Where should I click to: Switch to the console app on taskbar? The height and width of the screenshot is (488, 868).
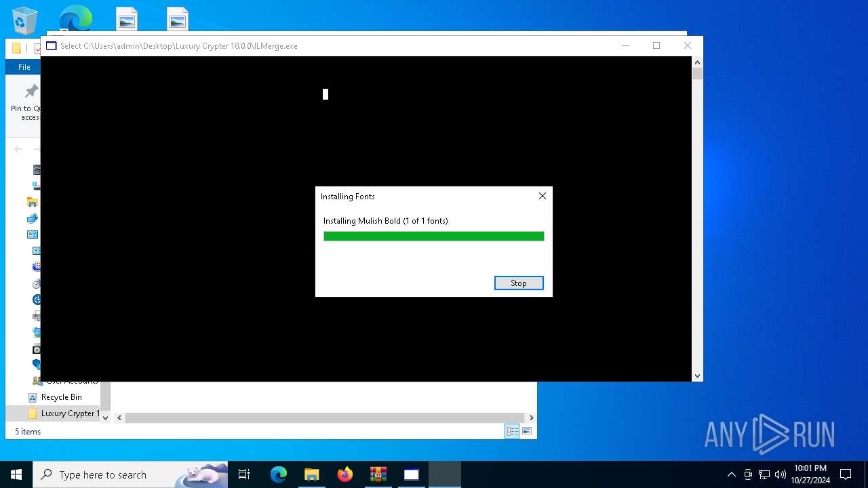point(412,474)
